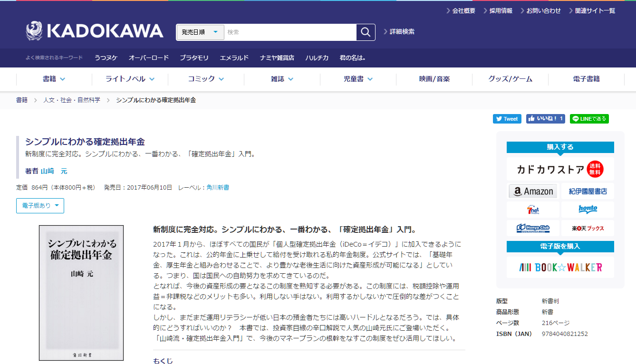Click keyword 君の名は。
The height and width of the screenshot is (364, 636).
pos(352,58)
